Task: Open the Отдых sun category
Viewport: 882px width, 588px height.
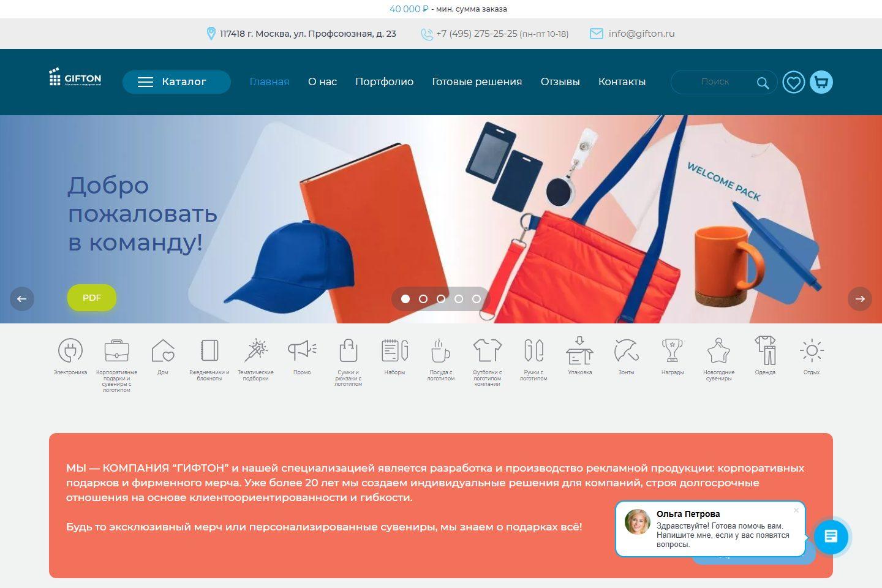Action: 812,351
